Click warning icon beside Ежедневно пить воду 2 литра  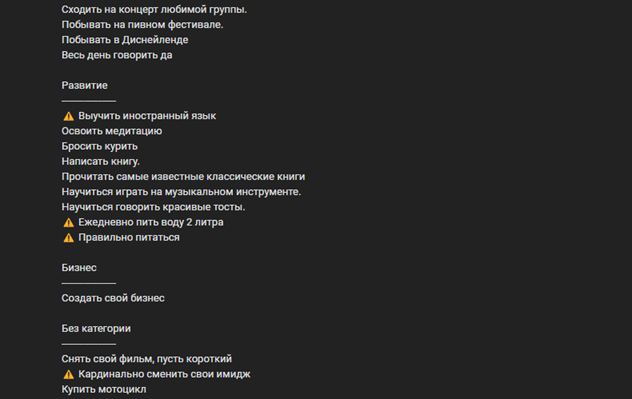click(69, 222)
